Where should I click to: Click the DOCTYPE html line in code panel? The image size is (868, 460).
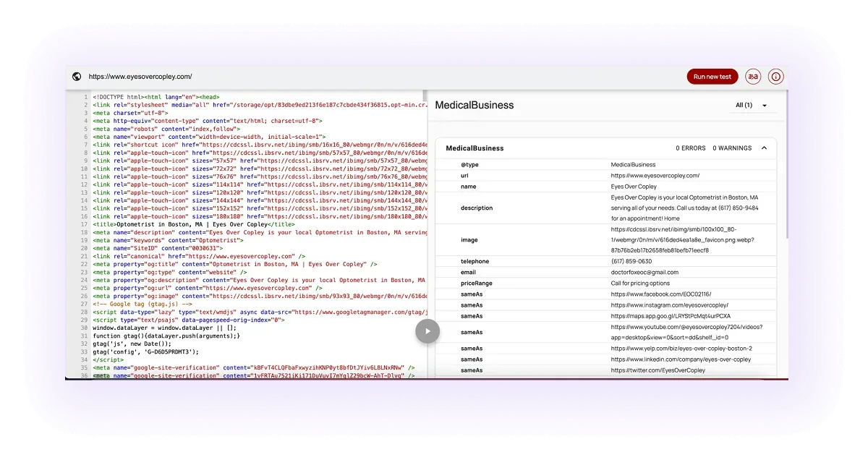pyautogui.click(x=156, y=97)
